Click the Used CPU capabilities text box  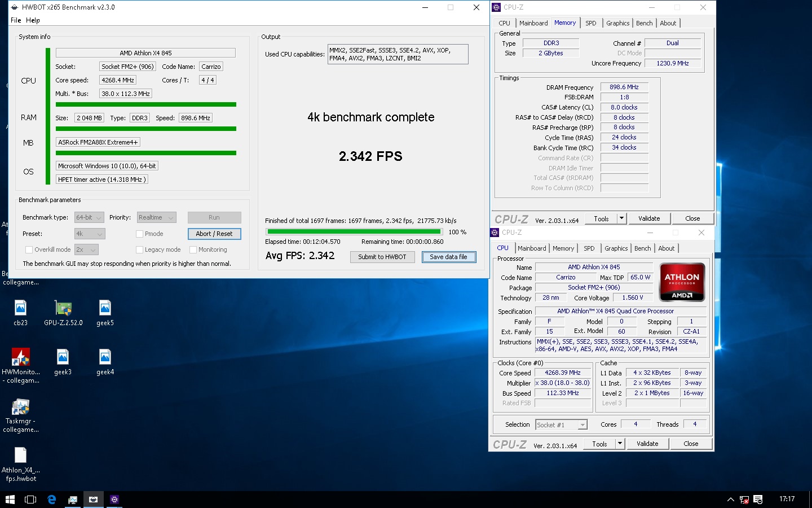click(x=398, y=54)
